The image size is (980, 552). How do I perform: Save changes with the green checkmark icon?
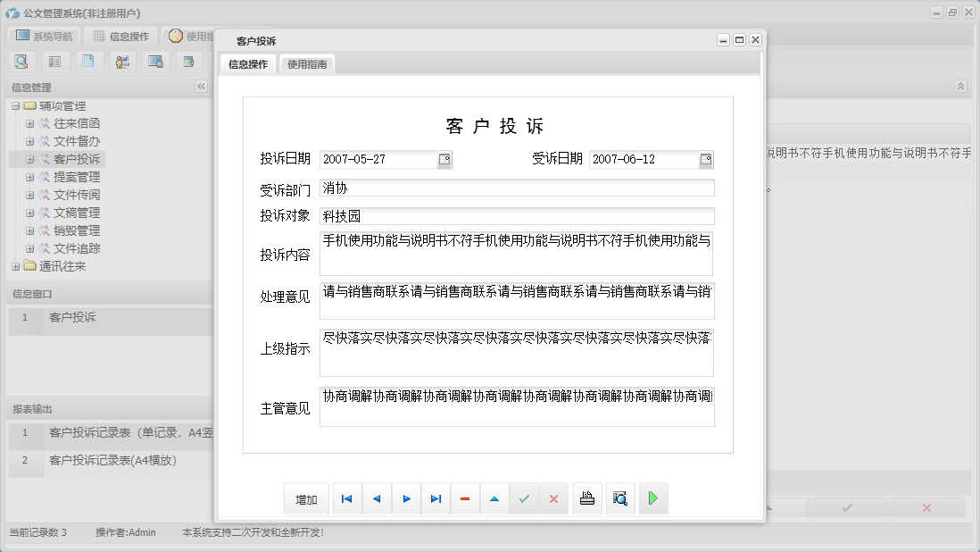(525, 498)
